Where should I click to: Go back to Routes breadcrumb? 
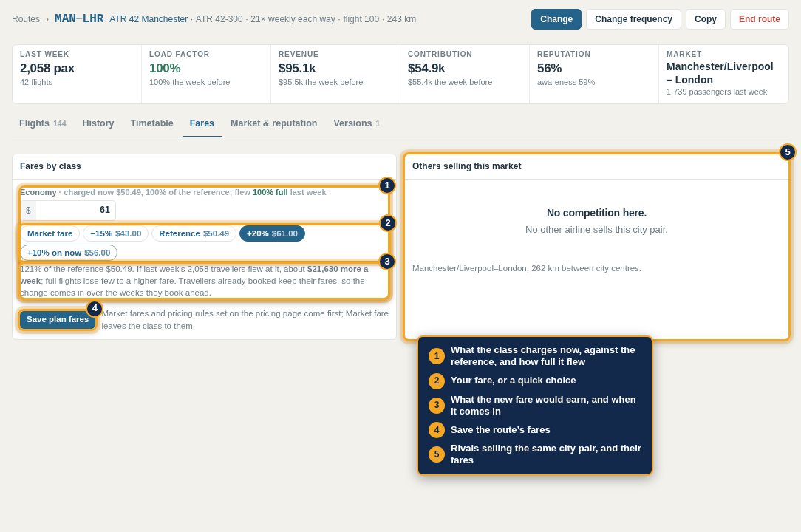coord(26,19)
